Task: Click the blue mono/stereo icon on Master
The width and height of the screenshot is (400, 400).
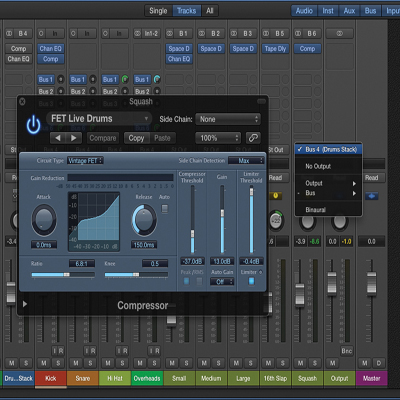Action: [371, 196]
